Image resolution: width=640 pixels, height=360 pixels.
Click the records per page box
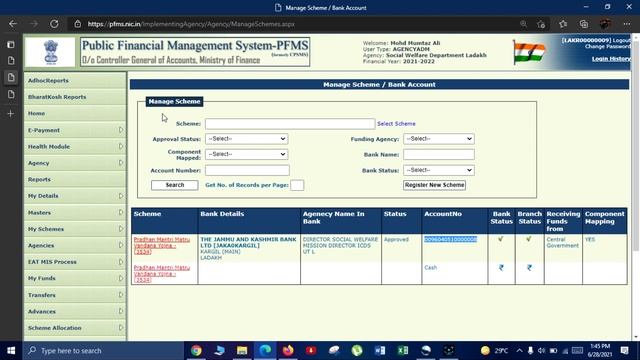tap(297, 185)
